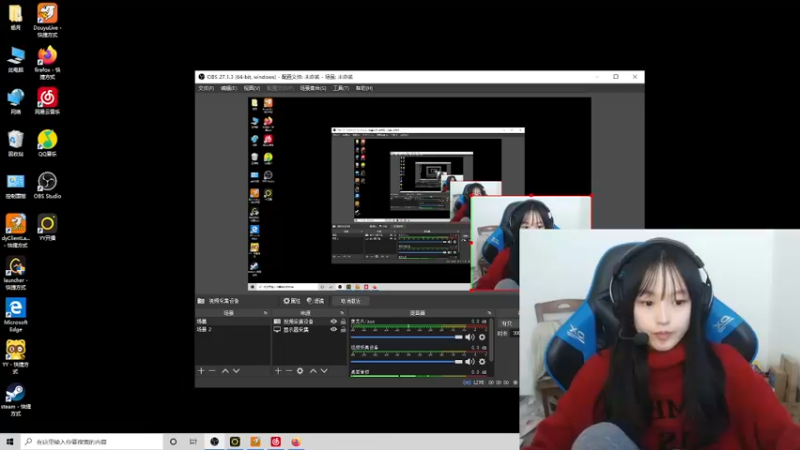
Task: Remove selected scene with minus icon
Action: pyautogui.click(x=212, y=371)
